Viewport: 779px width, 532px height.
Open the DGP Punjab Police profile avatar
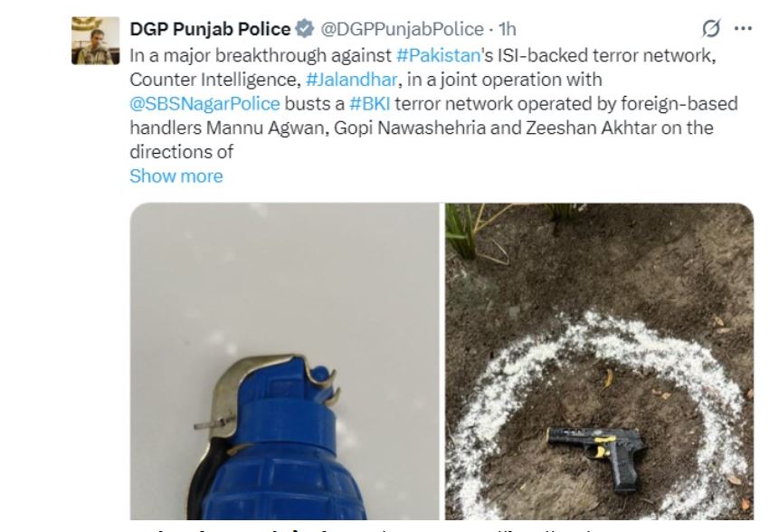95,41
